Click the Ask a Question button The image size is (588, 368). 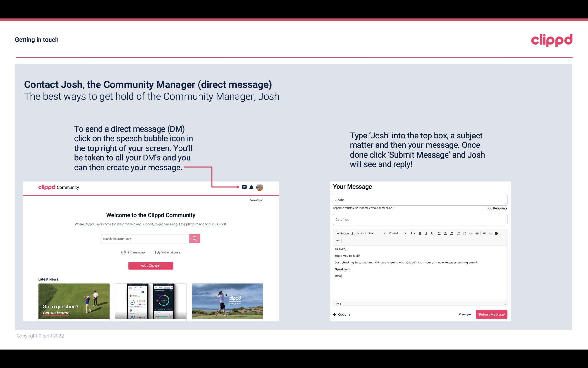pyautogui.click(x=151, y=265)
